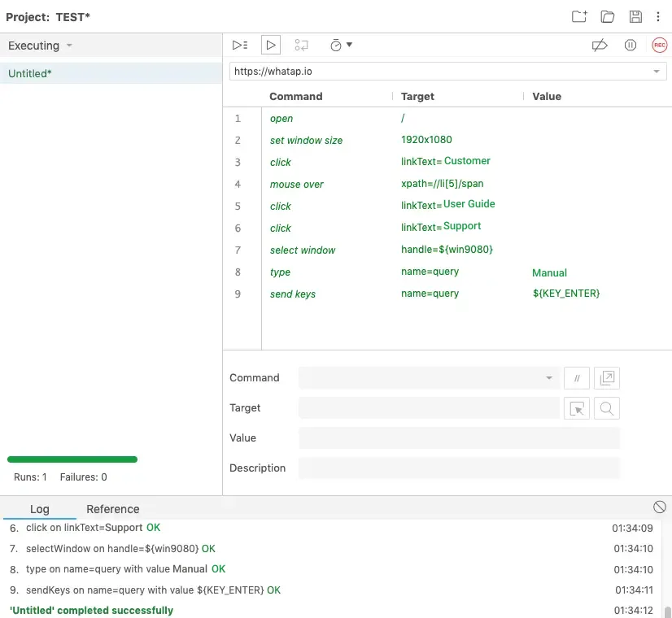Screen dimensions: 672x618
Task: Select the Untitled* test
Action: click(111, 73)
